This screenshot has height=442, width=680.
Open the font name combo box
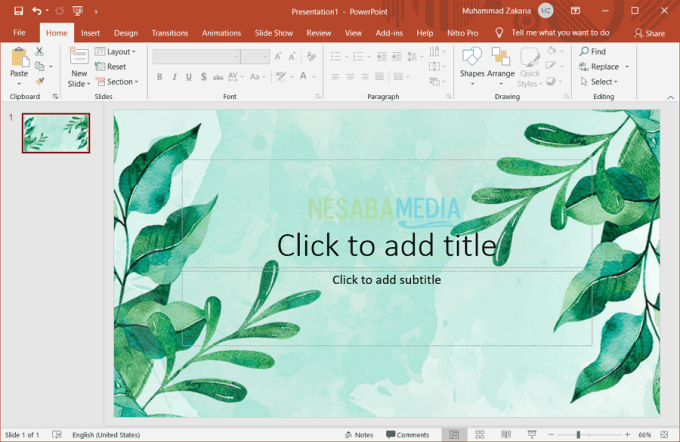196,56
